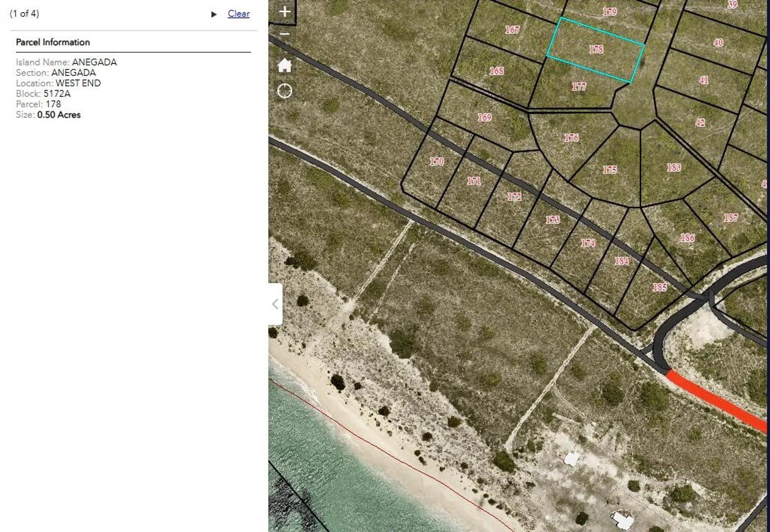Click the Home default extent icon
Viewport: 770px width, 532px height.
284,66
